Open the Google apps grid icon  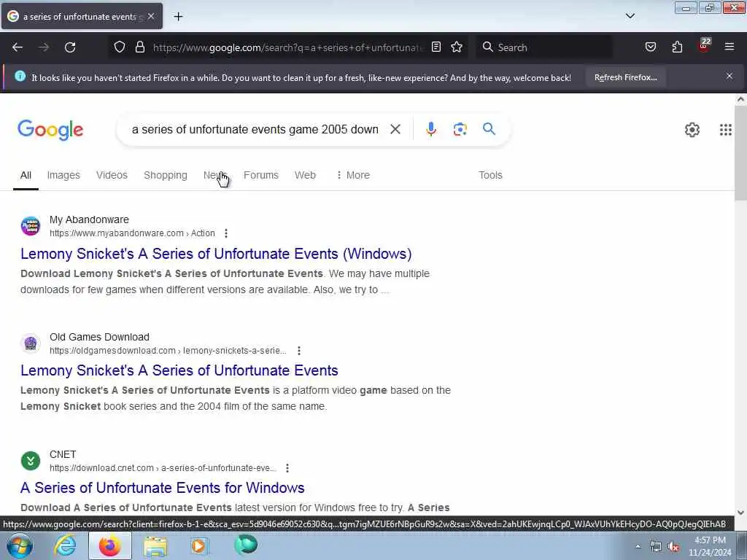725,130
